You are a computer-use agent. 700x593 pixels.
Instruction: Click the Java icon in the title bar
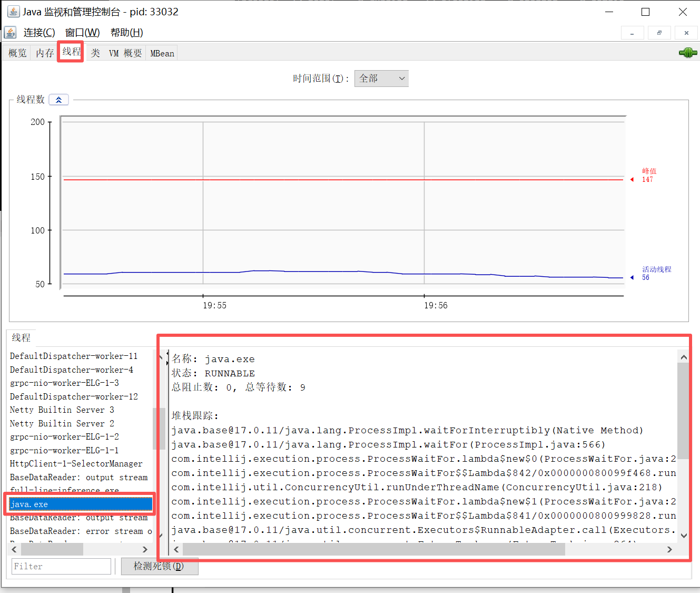pyautogui.click(x=13, y=12)
